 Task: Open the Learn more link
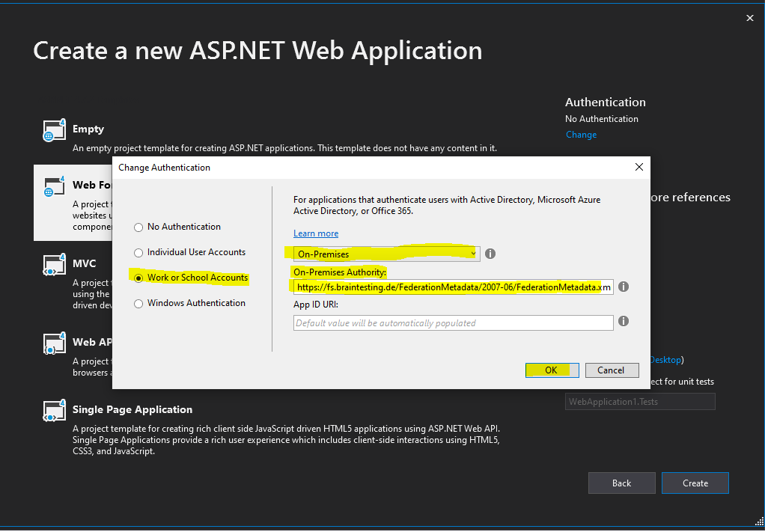pos(316,233)
